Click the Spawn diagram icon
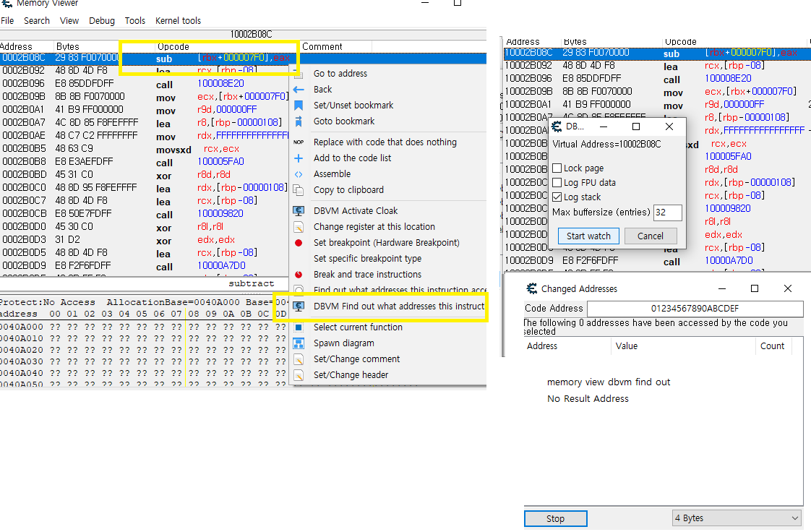 point(299,343)
